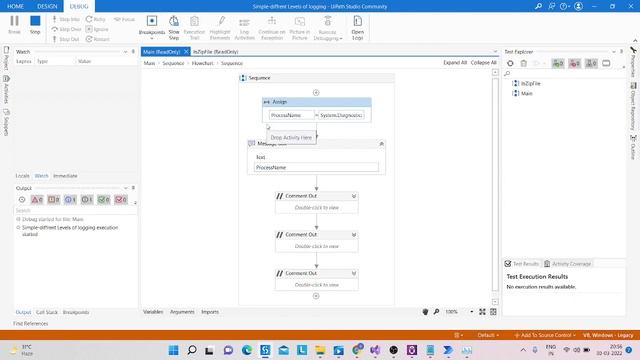The width and height of the screenshot is (640, 360).
Task: Switch to the Immediate tab
Action: click(x=65, y=176)
